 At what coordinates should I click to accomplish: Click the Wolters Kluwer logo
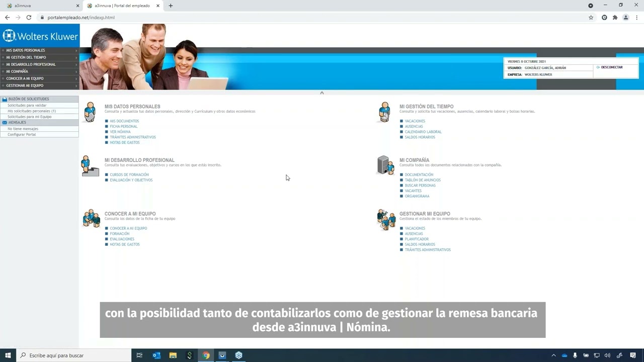click(40, 36)
